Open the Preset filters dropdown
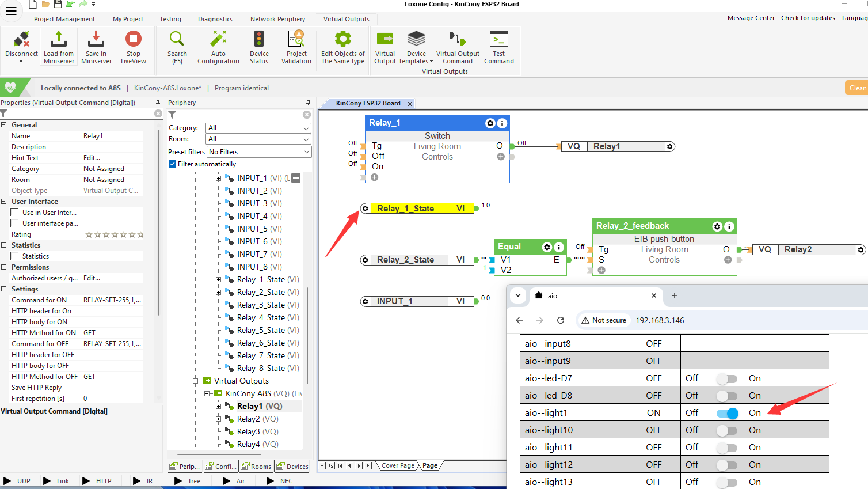This screenshot has height=489, width=868. coord(258,152)
